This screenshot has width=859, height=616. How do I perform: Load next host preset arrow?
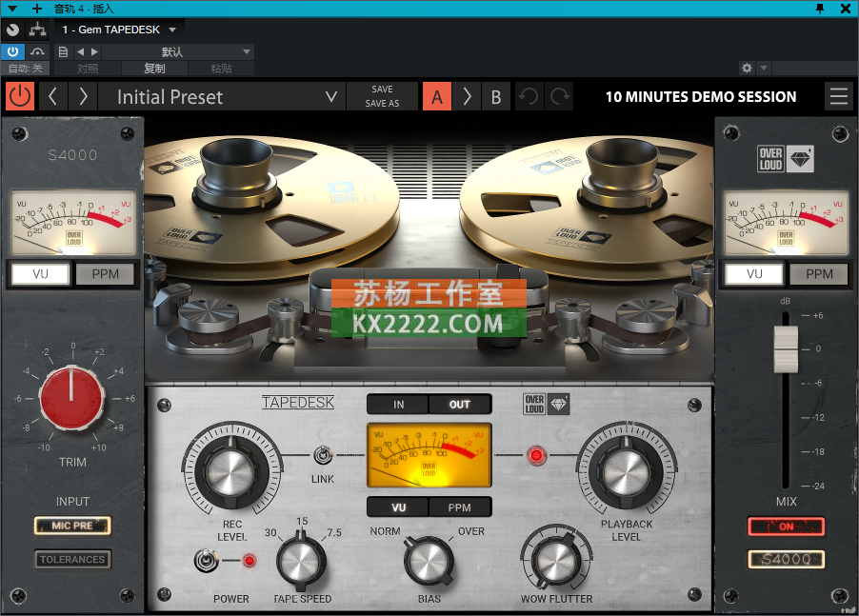tap(95, 51)
